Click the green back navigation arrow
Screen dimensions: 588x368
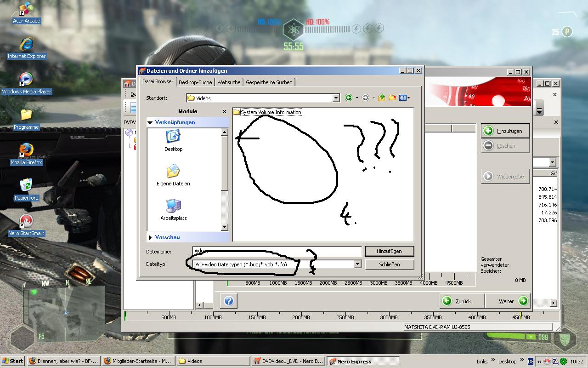(349, 98)
